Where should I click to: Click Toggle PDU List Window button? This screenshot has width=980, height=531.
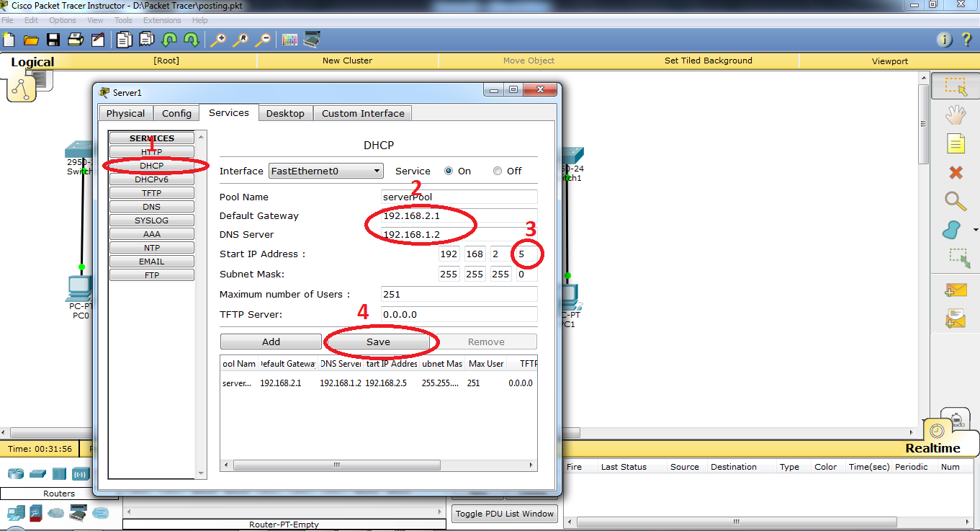tap(505, 514)
